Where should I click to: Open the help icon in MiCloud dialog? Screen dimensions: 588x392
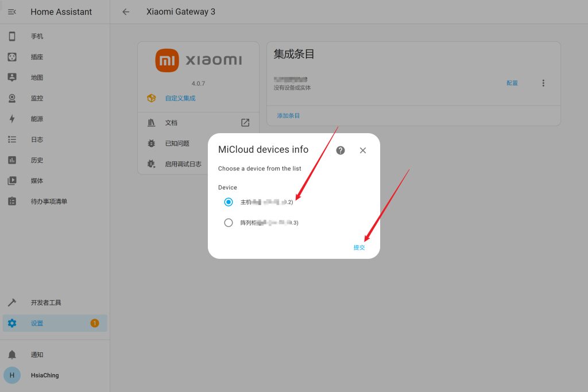pyautogui.click(x=341, y=150)
